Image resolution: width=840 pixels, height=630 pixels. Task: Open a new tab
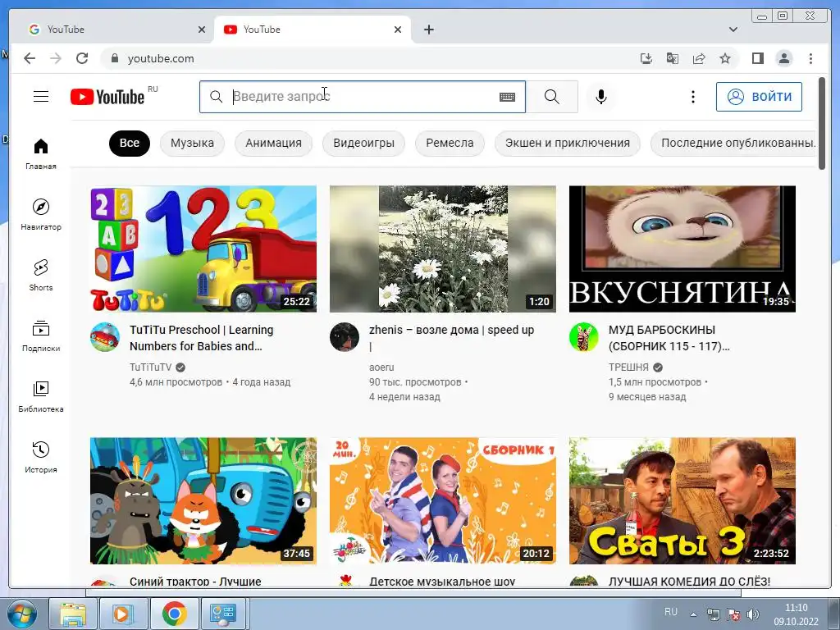click(428, 30)
